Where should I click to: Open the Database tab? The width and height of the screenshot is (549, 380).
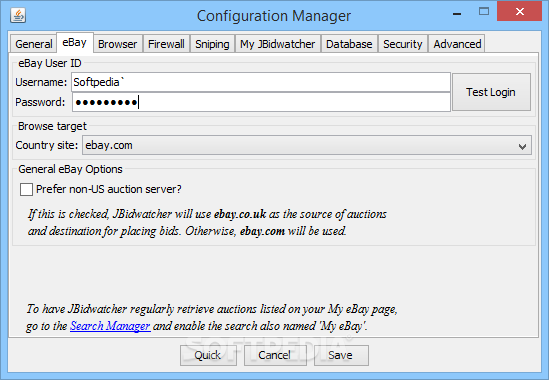(x=349, y=44)
